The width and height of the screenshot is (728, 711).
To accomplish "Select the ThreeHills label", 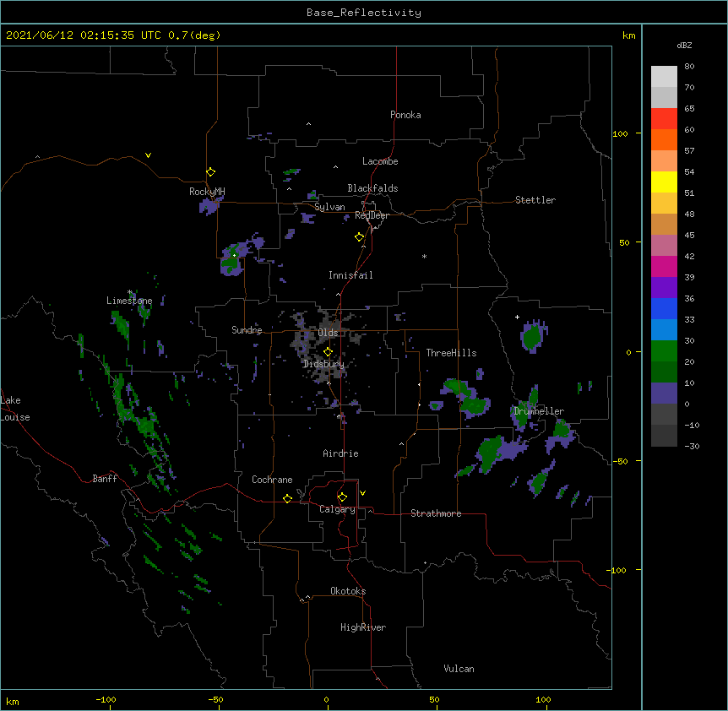I will tap(451, 353).
